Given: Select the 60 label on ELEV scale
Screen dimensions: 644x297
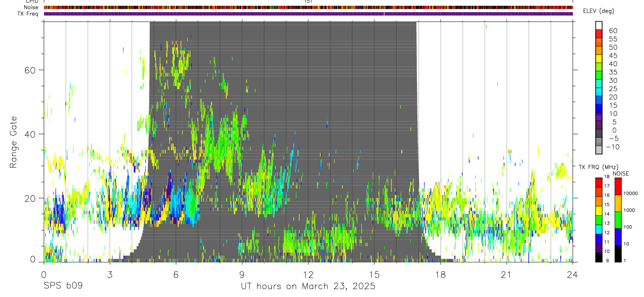Looking at the screenshot, I should pos(612,31).
